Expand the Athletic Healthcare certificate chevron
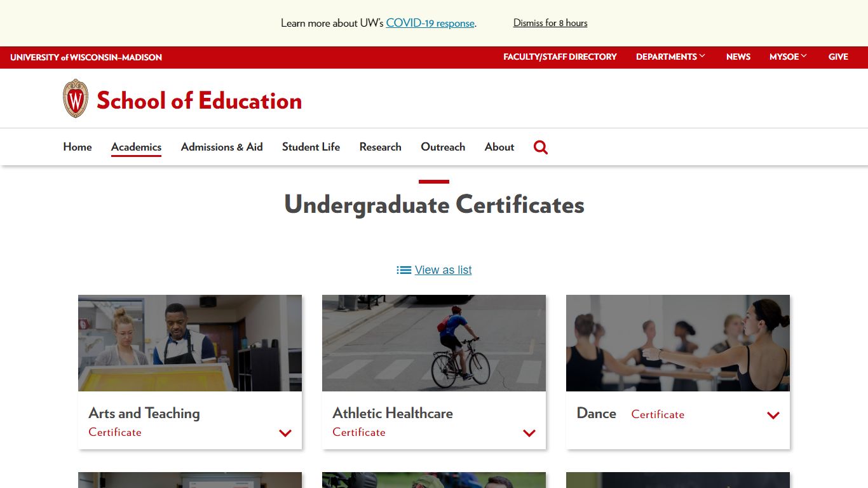 [x=529, y=433]
